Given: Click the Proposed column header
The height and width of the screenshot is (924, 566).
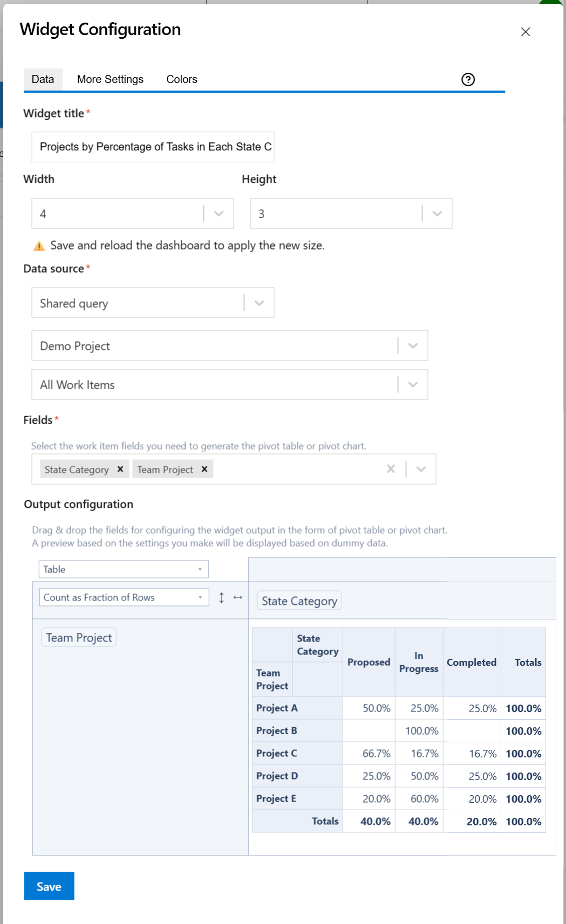Looking at the screenshot, I should tap(369, 662).
